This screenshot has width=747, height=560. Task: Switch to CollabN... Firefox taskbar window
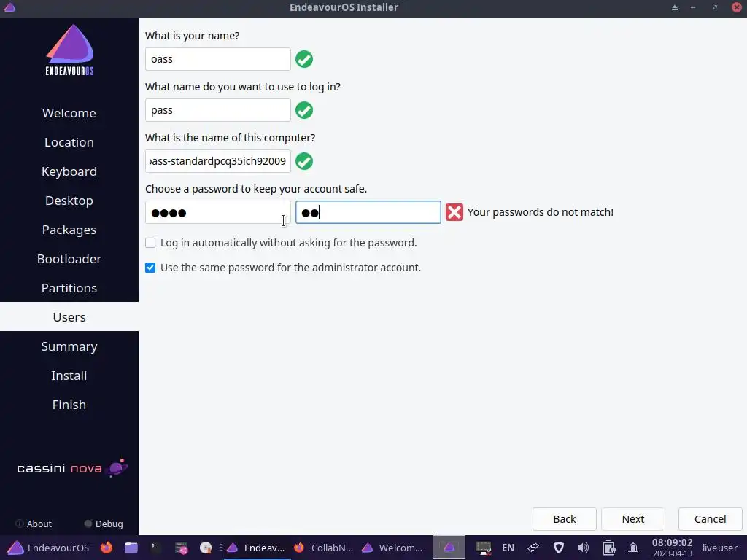click(x=324, y=548)
